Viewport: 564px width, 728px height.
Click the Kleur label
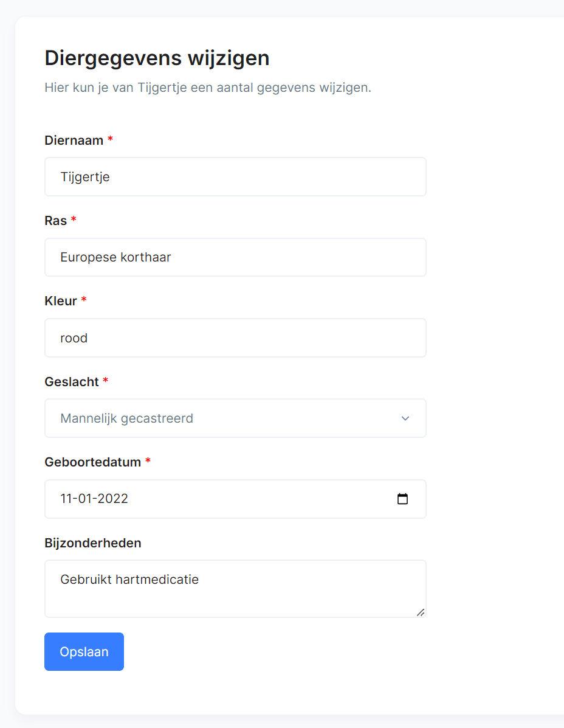coord(61,301)
